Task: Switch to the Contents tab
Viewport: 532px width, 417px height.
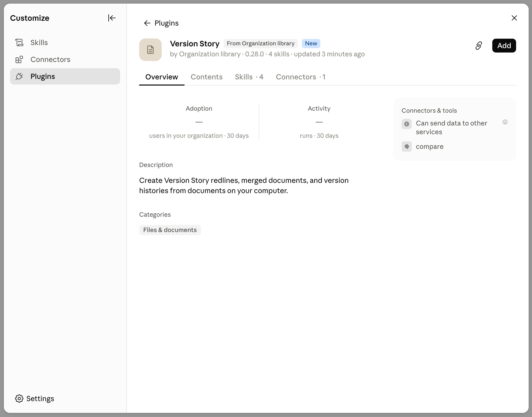Action: [207, 77]
